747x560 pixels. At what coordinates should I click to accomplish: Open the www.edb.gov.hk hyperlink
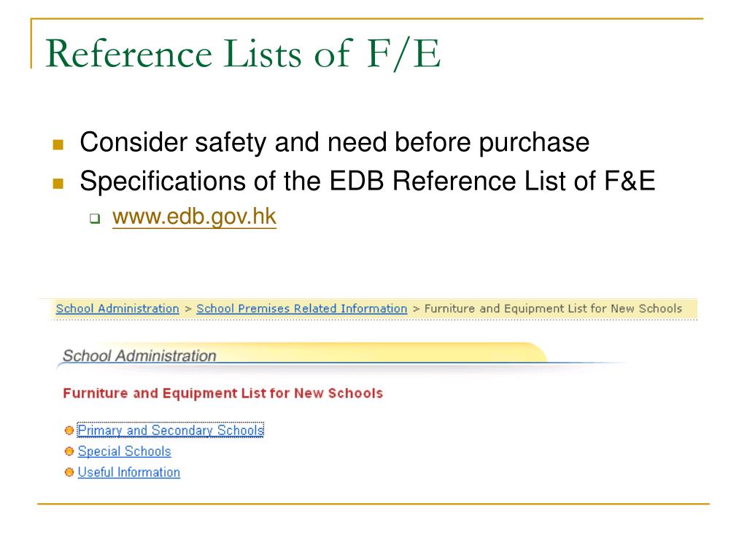[194, 217]
